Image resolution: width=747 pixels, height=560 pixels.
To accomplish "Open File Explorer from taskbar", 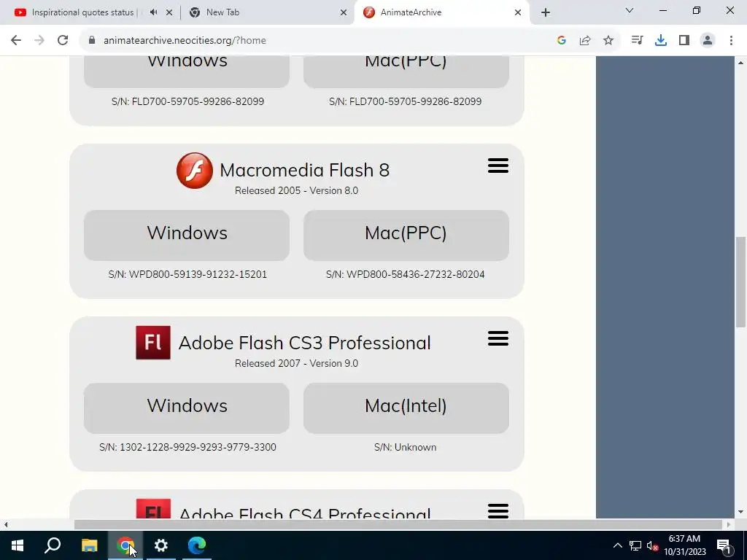I will (x=89, y=545).
